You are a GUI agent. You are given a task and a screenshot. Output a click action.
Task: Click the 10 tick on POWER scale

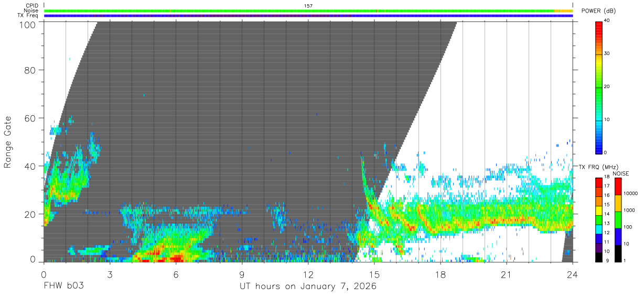(607, 119)
